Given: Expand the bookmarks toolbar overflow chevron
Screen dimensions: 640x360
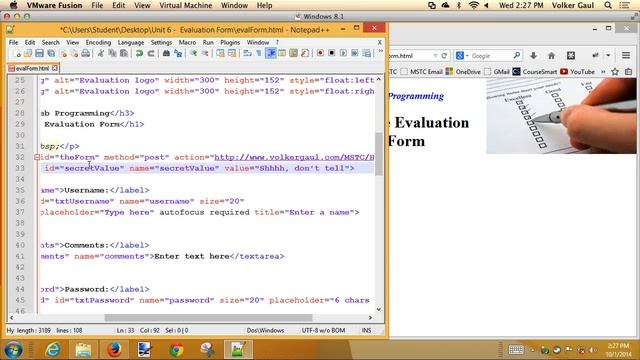Looking at the screenshot, I should pos(603,72).
